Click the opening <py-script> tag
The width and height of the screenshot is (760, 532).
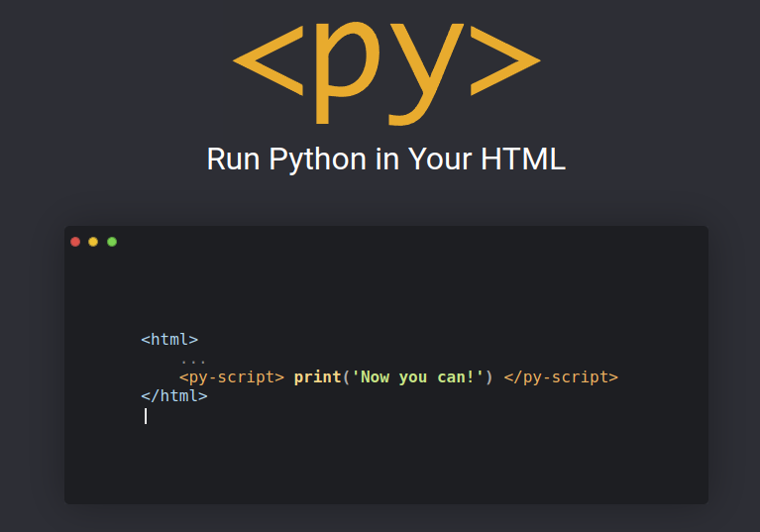click(x=232, y=376)
